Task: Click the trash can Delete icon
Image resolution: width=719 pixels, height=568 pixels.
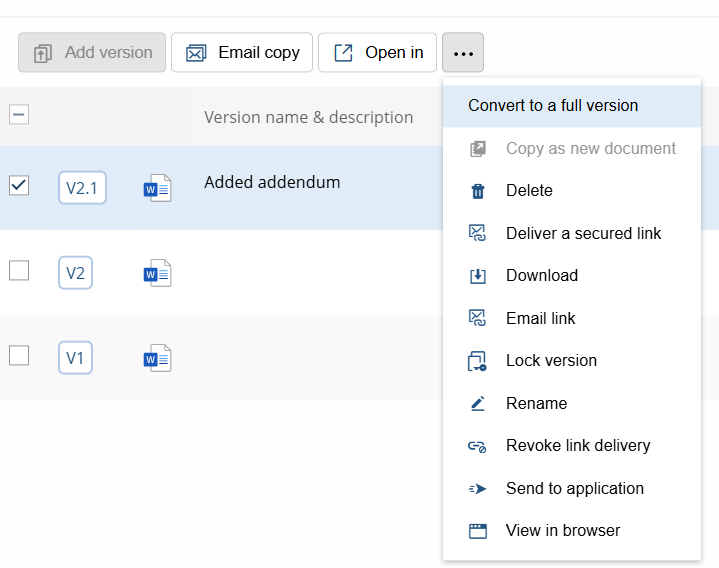Action: [x=477, y=191]
